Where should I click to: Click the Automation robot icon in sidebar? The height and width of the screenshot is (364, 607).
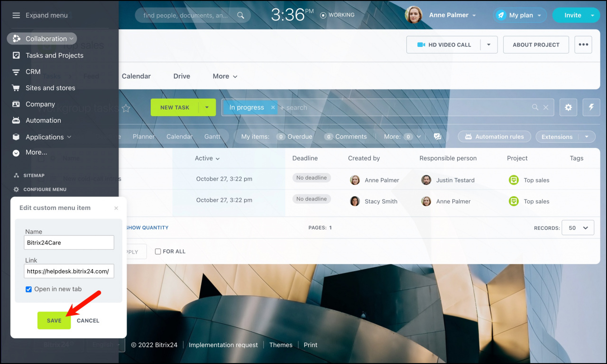point(16,120)
